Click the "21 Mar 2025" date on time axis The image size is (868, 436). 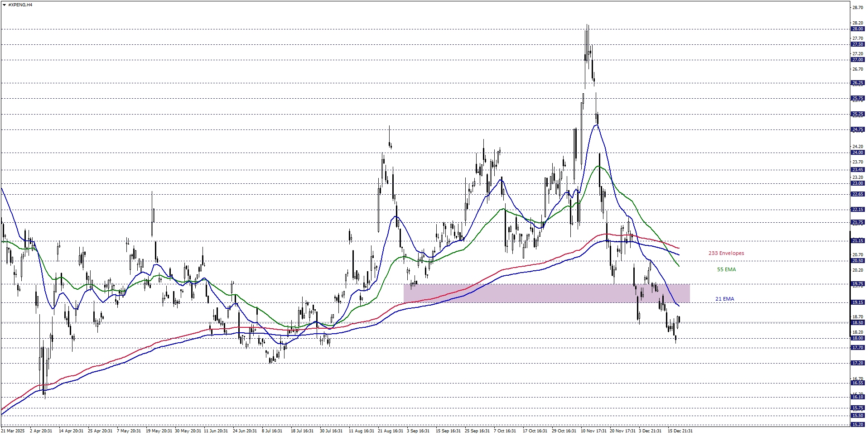pos(13,431)
